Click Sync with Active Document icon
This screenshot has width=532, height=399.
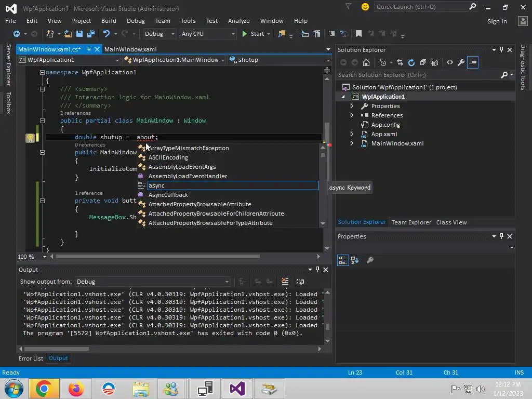tap(400, 62)
